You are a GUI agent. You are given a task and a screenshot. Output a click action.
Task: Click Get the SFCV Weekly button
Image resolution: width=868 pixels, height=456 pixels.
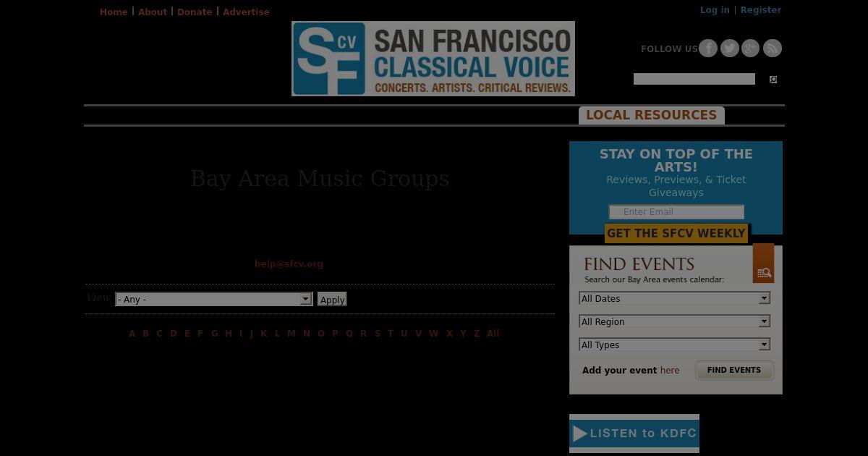[676, 233]
